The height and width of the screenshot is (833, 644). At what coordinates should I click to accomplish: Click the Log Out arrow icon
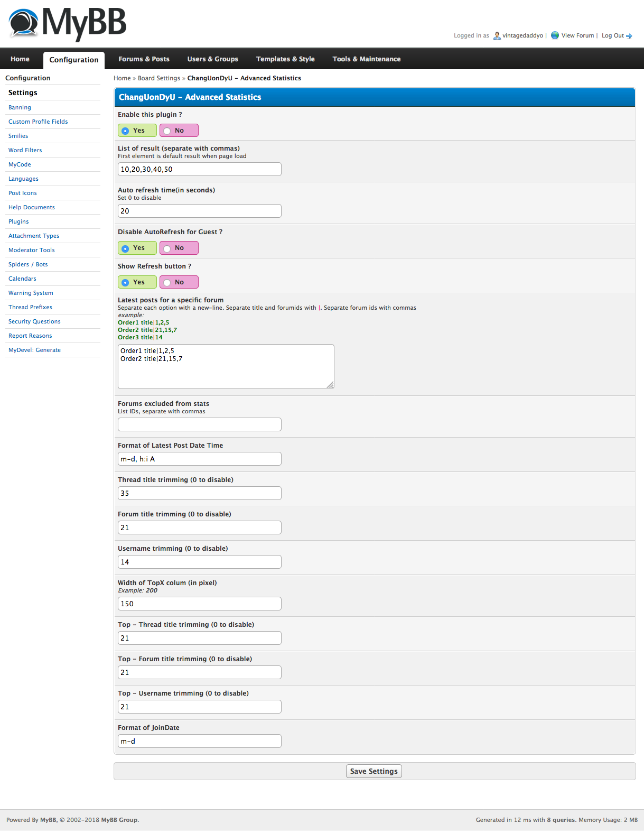click(x=629, y=36)
